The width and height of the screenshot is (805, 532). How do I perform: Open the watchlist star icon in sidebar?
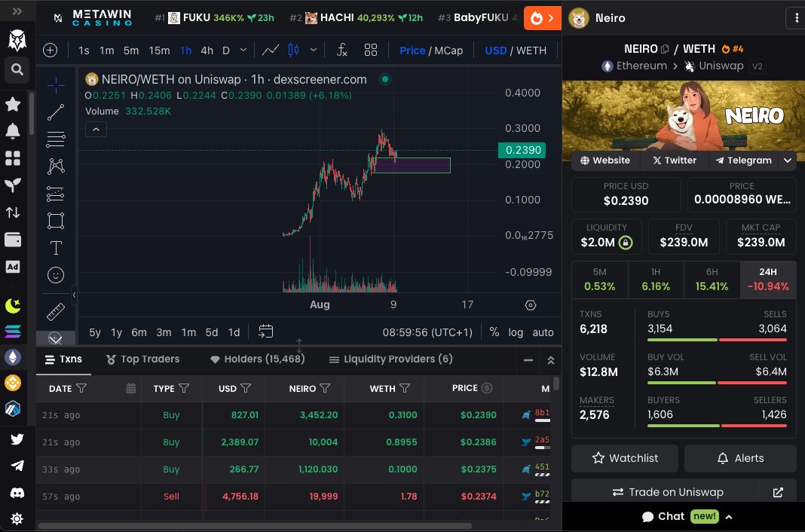coord(13,105)
